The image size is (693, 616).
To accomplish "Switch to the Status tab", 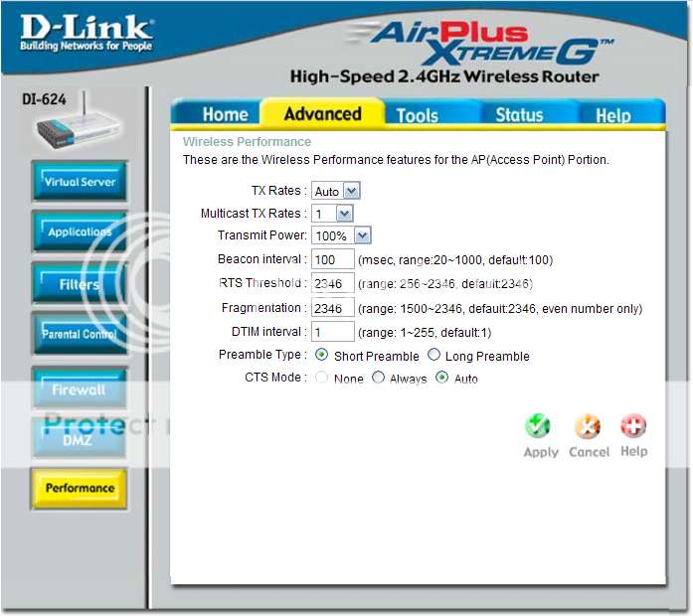I will click(519, 115).
